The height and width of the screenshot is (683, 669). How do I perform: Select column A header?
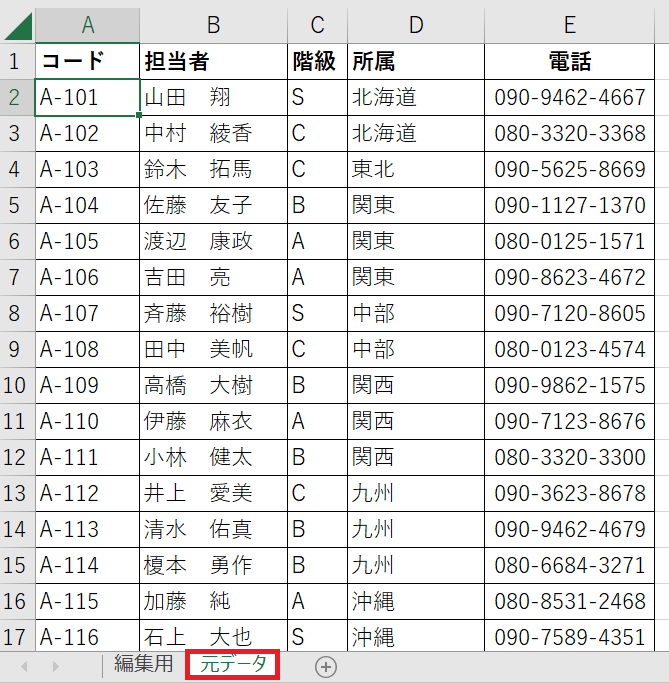point(87,24)
